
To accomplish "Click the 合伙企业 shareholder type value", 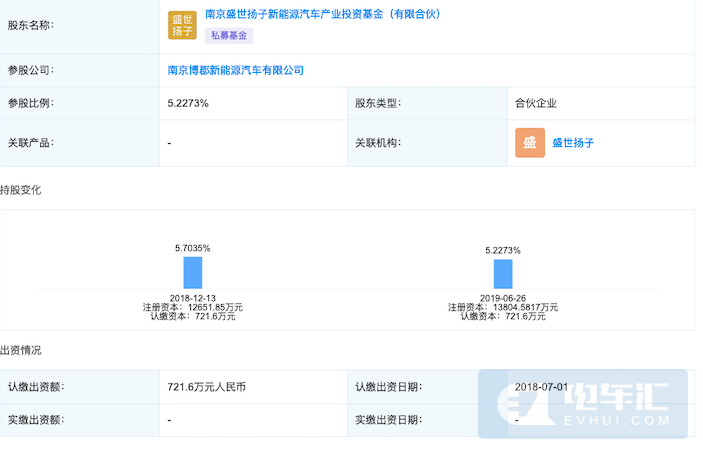I will pyautogui.click(x=536, y=104).
